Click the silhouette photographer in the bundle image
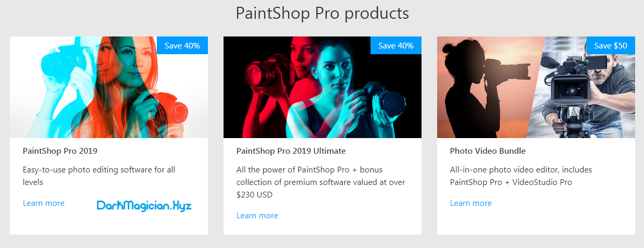The width and height of the screenshot is (644, 248). pyautogui.click(x=482, y=89)
